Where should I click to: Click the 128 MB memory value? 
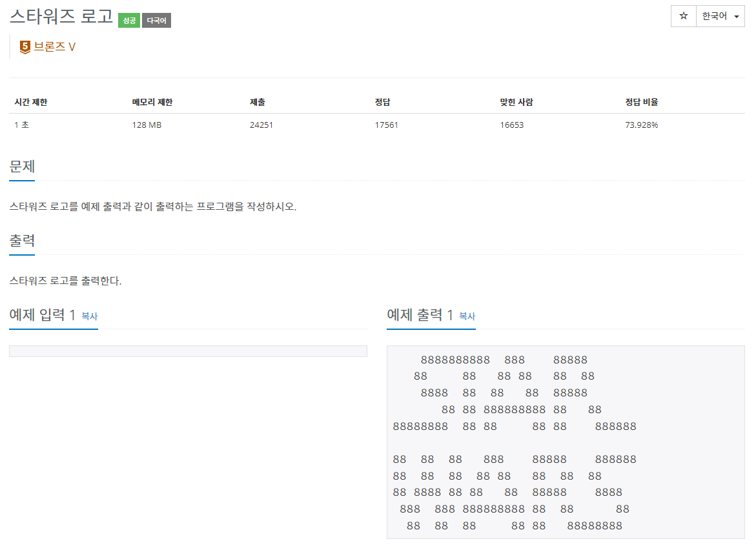pos(147,125)
